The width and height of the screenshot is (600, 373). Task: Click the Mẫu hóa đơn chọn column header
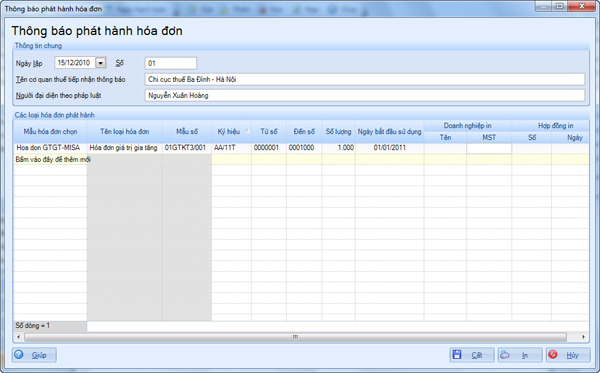pyautogui.click(x=50, y=132)
